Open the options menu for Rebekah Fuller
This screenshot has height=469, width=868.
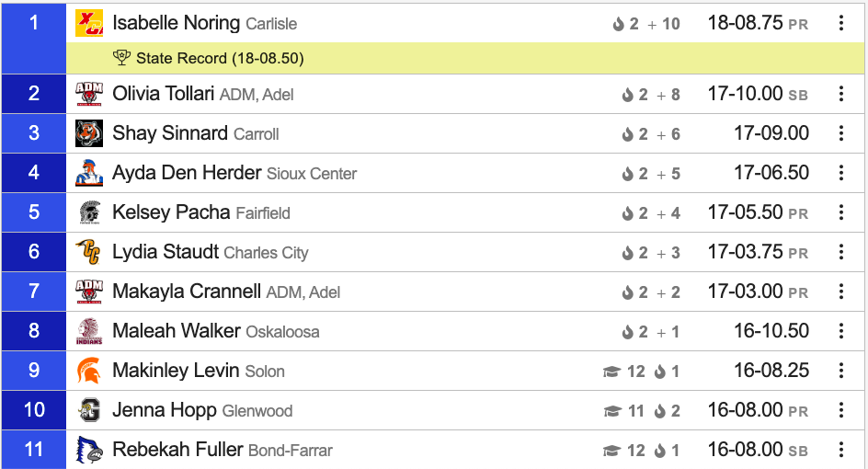[x=840, y=449]
